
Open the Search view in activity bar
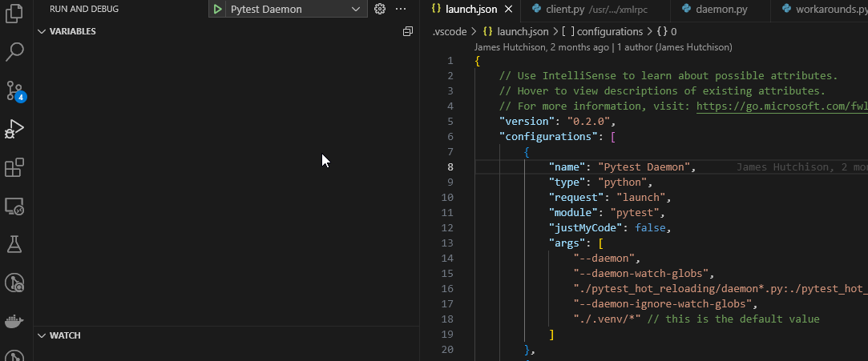[x=14, y=52]
